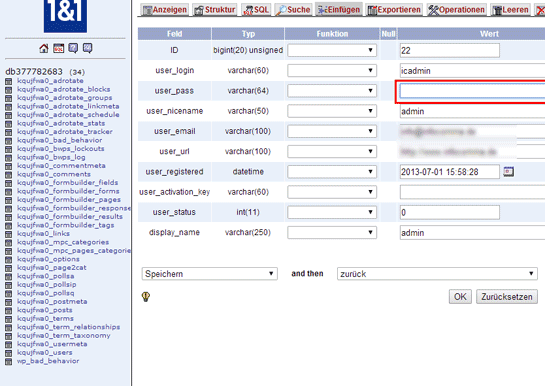The height and width of the screenshot is (386, 545).
Task: Open calendar picker next to user_registered
Action: (509, 171)
